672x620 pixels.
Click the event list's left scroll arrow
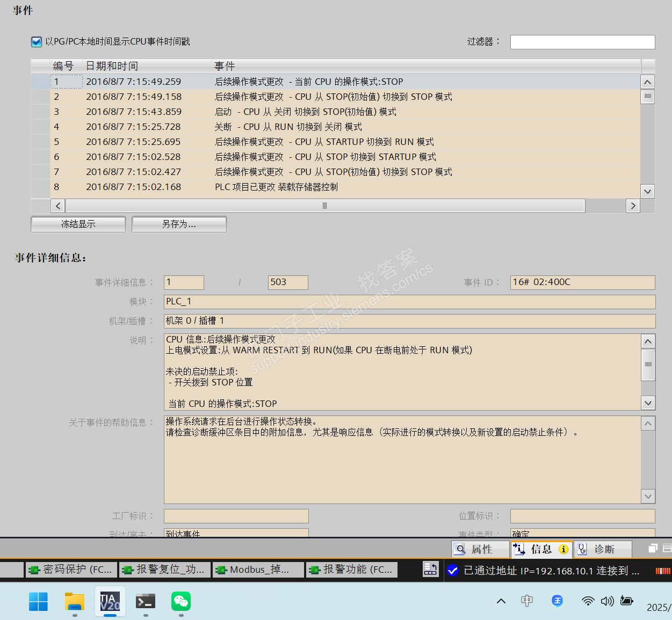tap(58, 206)
